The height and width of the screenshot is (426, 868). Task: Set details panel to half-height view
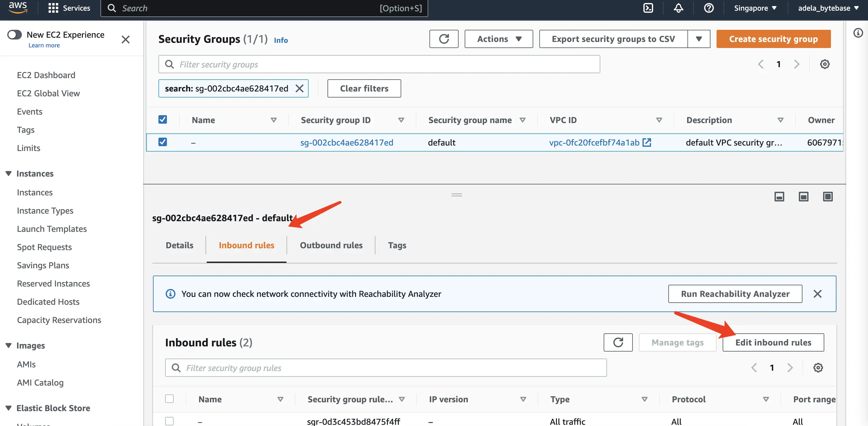pos(803,197)
